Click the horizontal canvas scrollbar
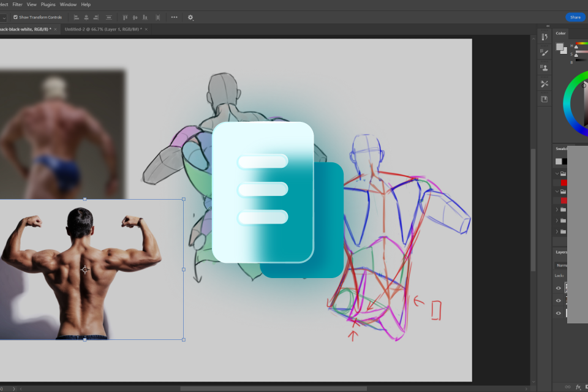 click(273, 388)
